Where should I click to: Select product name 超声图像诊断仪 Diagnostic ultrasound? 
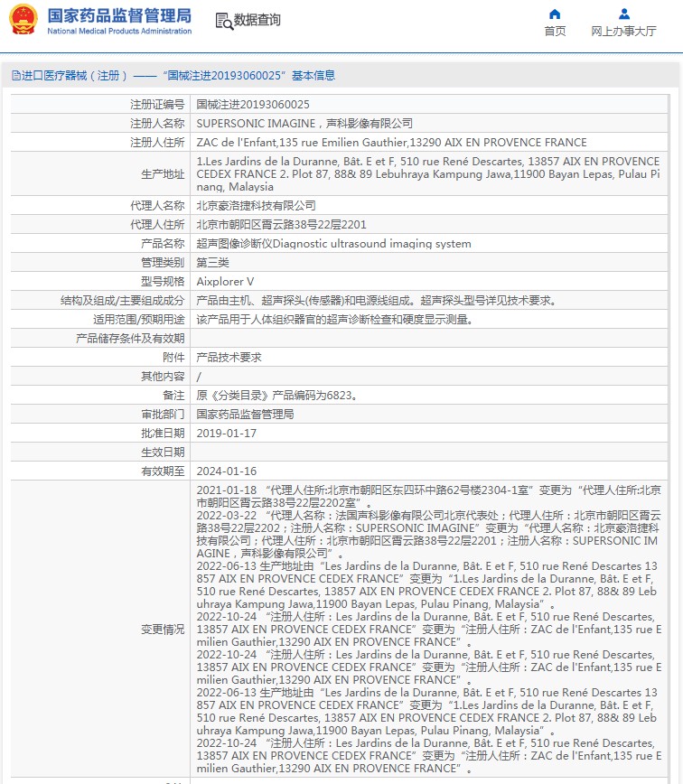333,244
